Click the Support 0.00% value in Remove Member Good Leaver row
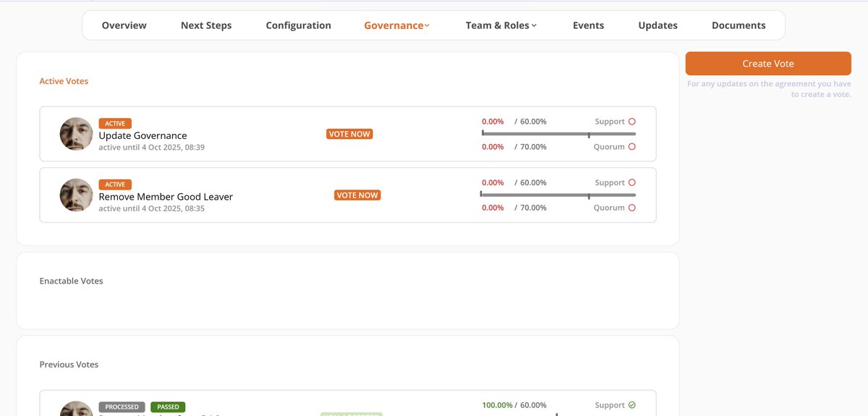 coord(493,183)
